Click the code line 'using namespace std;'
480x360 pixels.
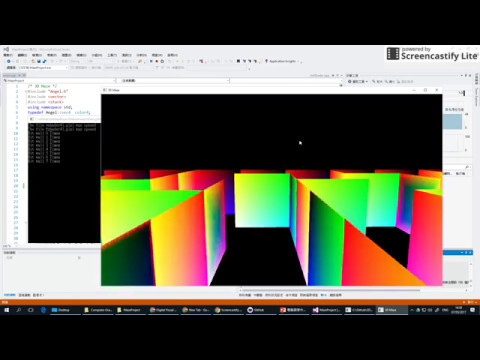50,107
